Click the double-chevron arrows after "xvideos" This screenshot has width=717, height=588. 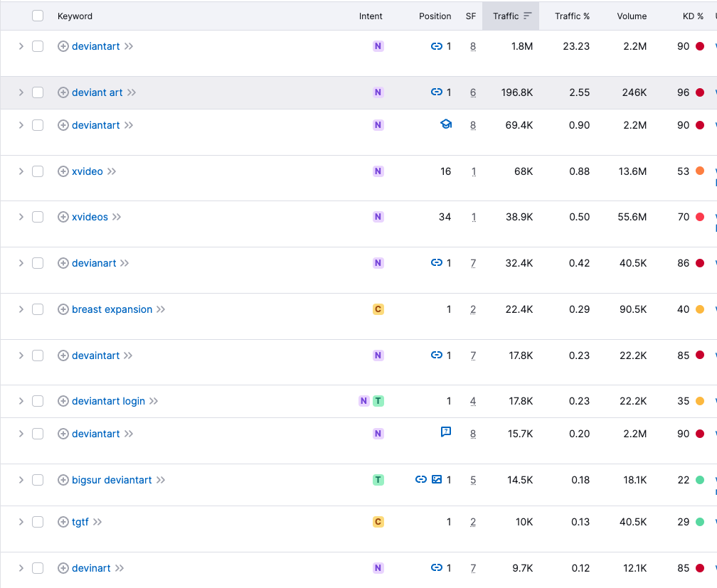point(117,217)
